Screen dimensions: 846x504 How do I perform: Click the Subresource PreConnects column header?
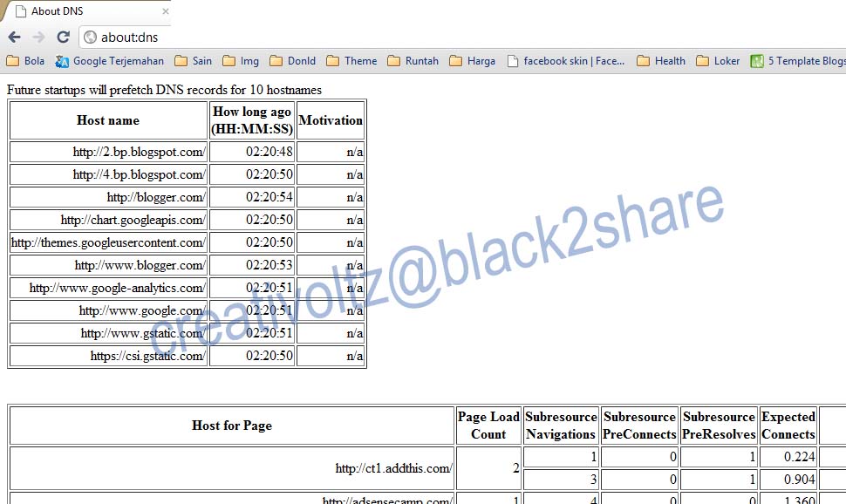tap(639, 426)
